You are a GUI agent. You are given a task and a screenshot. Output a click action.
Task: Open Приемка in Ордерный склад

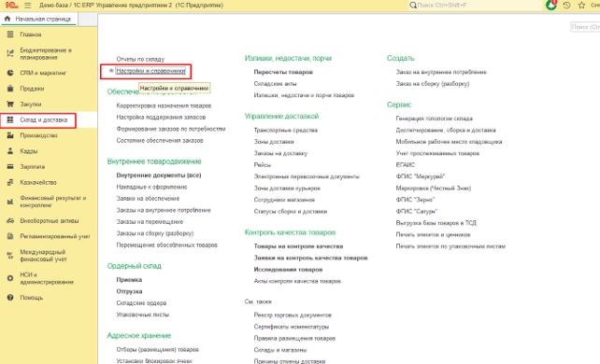click(x=129, y=280)
